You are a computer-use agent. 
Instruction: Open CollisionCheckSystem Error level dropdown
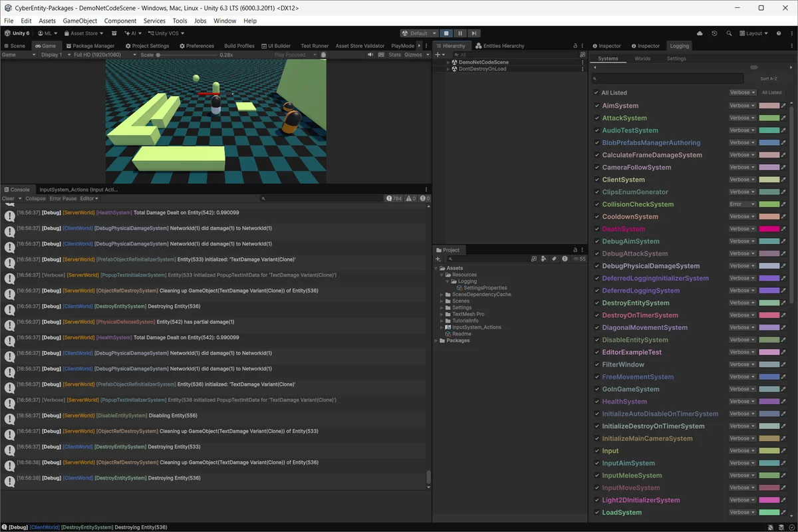point(742,204)
